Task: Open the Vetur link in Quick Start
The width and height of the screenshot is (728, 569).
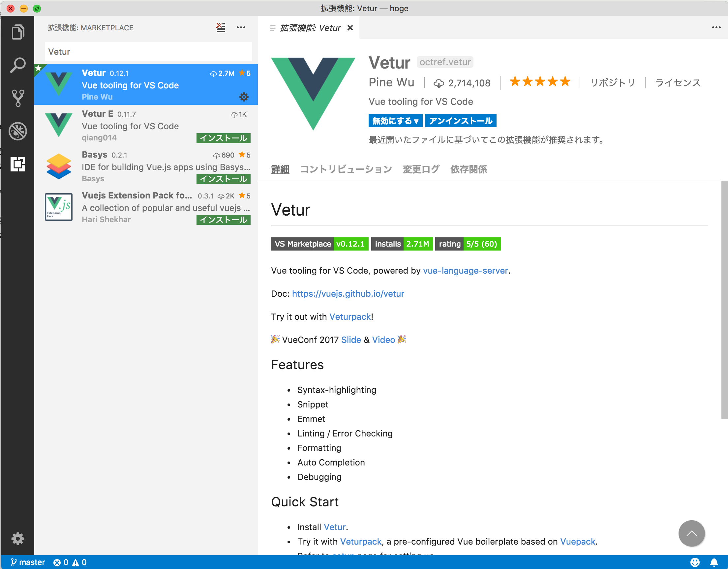Action: pyautogui.click(x=335, y=527)
